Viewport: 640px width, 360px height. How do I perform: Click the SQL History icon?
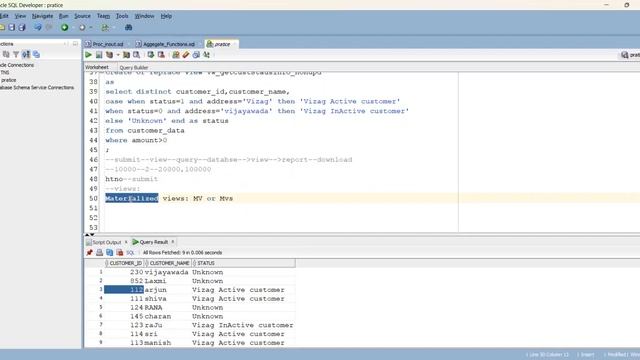(x=196, y=55)
